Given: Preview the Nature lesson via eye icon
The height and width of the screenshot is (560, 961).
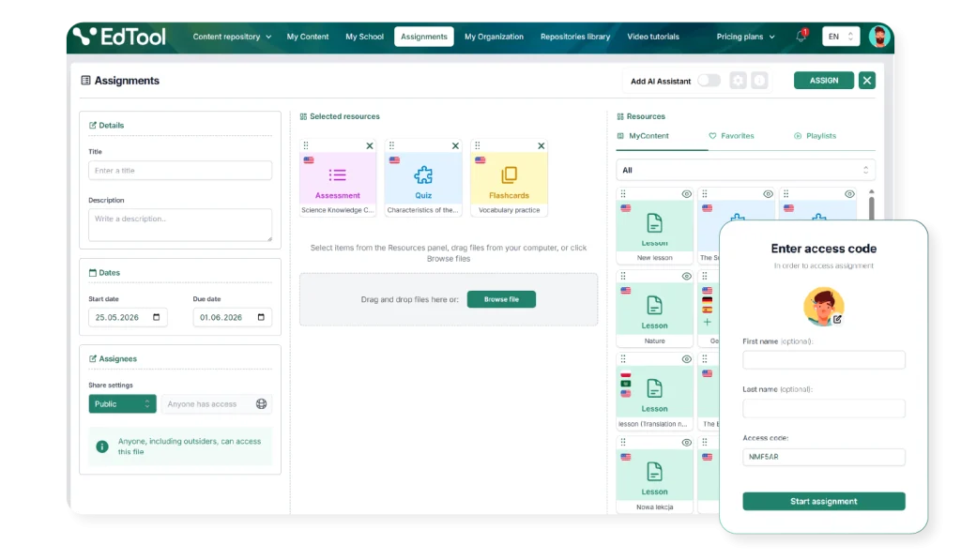Looking at the screenshot, I should click(686, 277).
